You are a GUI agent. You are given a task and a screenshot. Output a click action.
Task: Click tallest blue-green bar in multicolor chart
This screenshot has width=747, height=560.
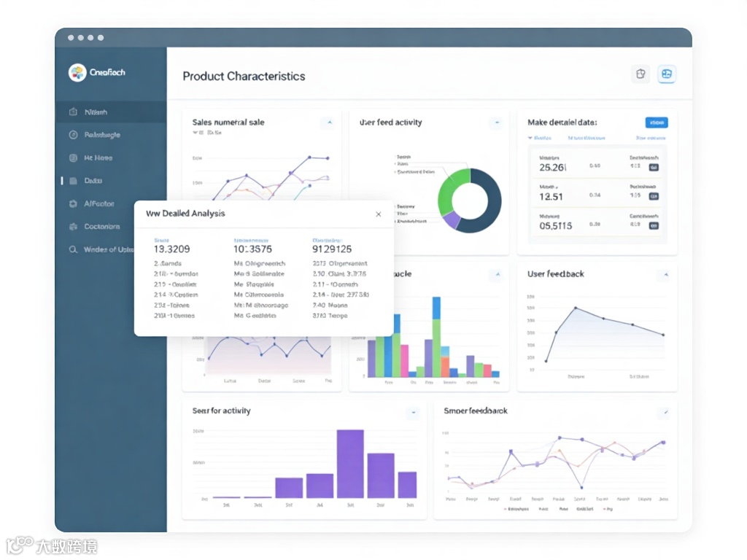[436, 337]
